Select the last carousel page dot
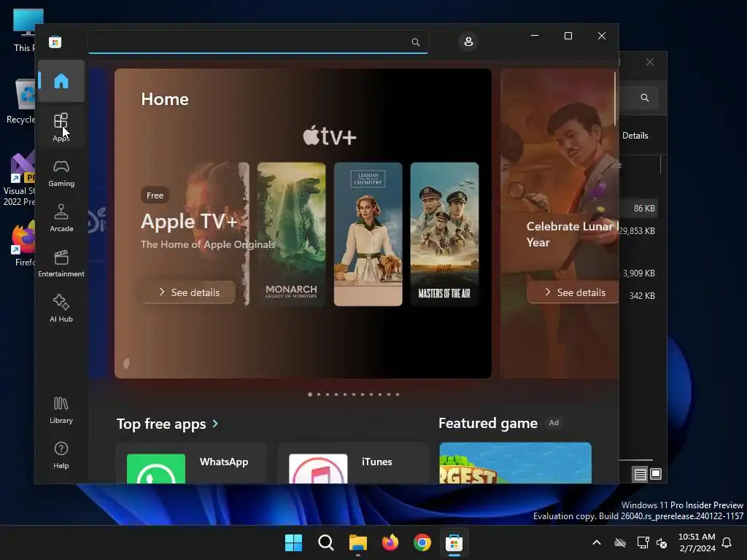 398,394
